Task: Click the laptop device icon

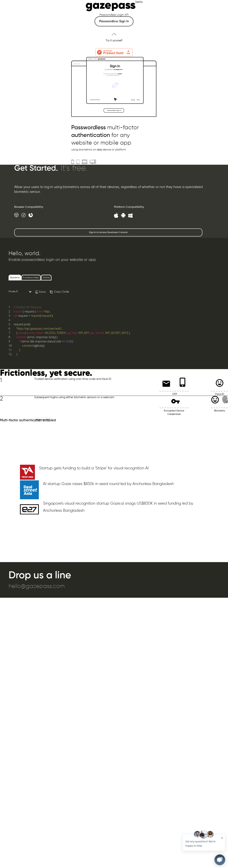Action: click(85, 162)
